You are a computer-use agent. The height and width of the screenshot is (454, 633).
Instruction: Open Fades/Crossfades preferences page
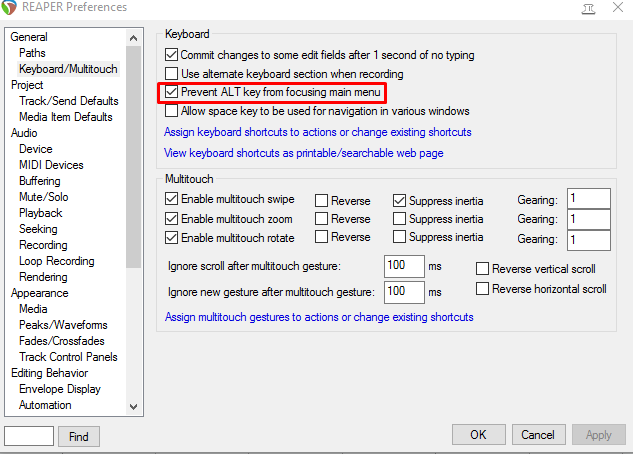(62, 341)
